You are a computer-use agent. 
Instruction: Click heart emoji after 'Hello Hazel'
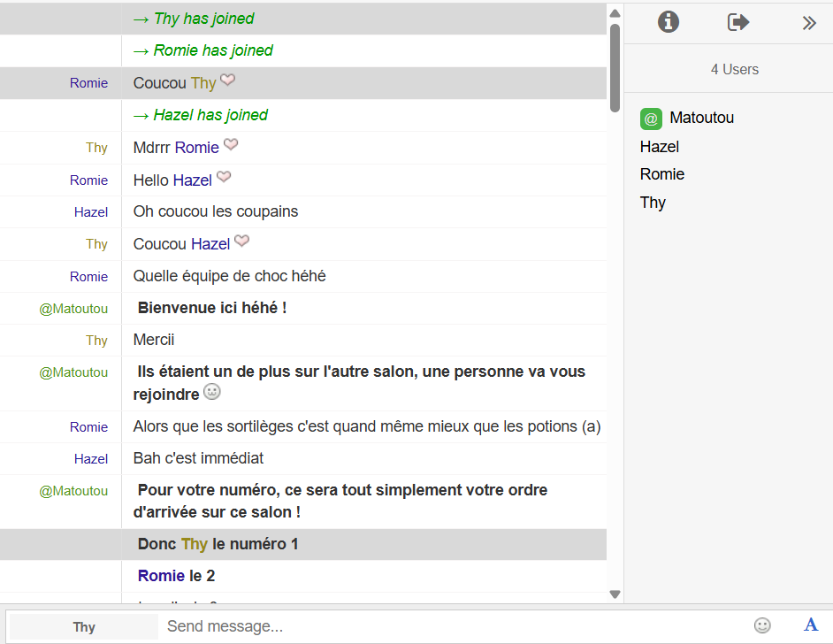tap(224, 178)
